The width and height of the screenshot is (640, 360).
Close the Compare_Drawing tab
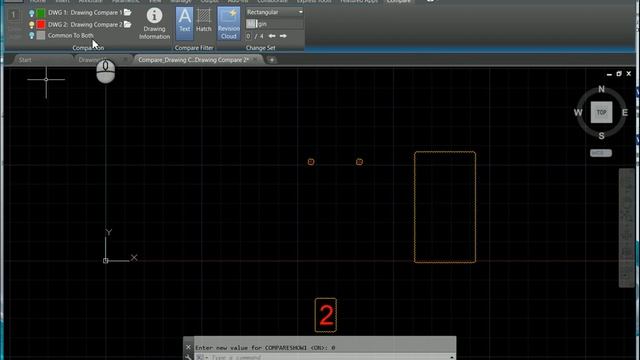(256, 60)
